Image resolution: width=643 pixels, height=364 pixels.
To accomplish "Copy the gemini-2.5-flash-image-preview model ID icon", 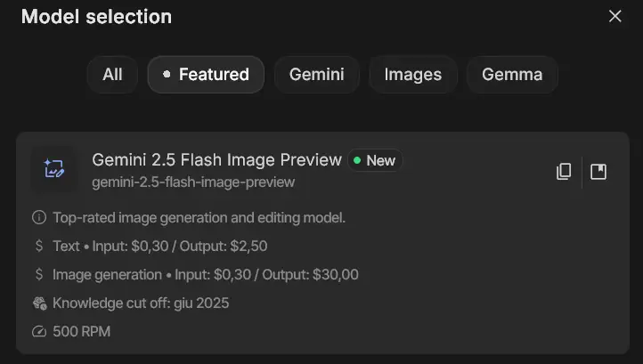I will [x=564, y=172].
